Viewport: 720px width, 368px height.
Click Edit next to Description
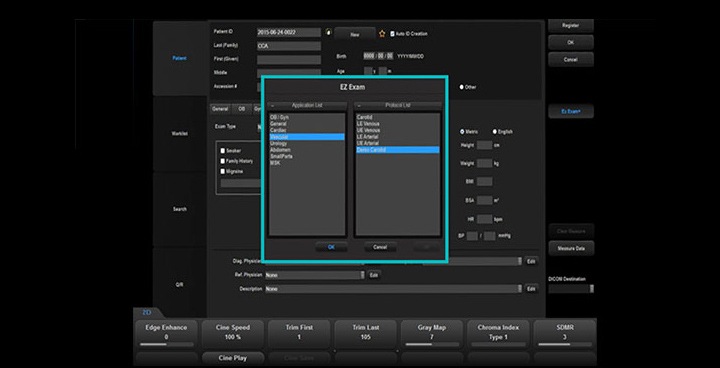click(x=531, y=289)
